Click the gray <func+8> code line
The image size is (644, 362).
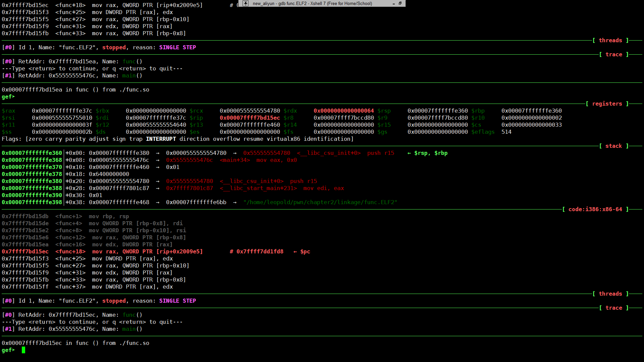(94, 230)
